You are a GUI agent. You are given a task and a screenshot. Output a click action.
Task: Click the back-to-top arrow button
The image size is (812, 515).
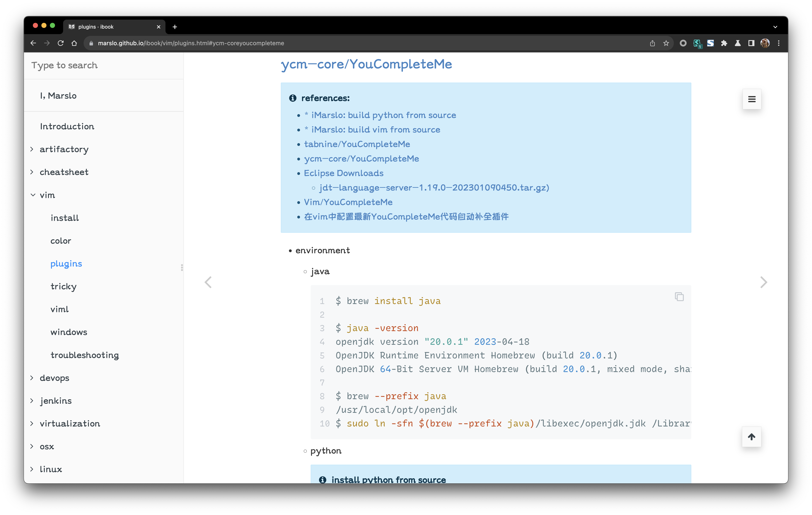751,437
